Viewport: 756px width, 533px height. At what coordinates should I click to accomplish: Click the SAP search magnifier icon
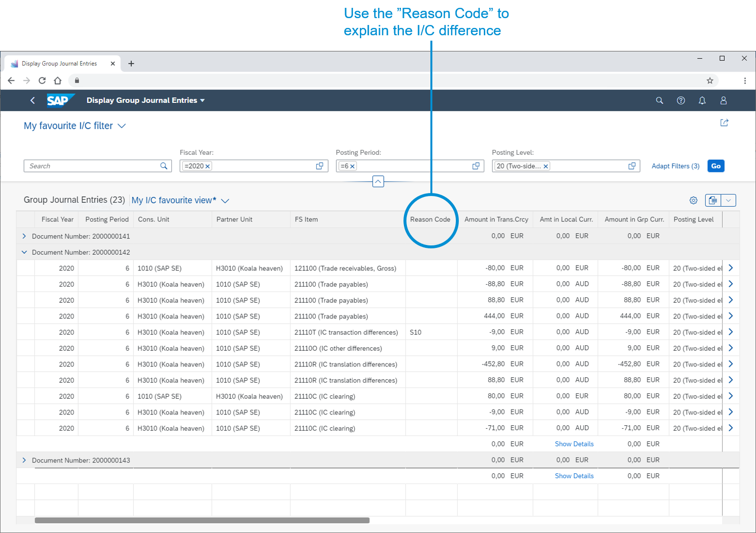pos(659,100)
